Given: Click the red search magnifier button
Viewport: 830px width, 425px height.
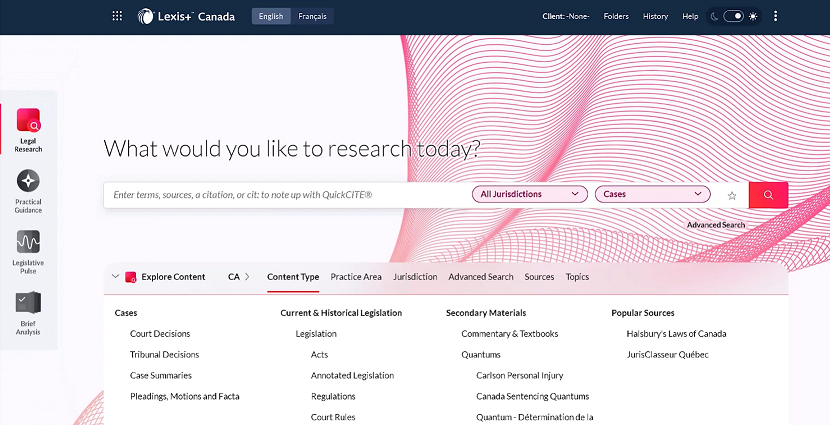Looking at the screenshot, I should click(x=769, y=195).
